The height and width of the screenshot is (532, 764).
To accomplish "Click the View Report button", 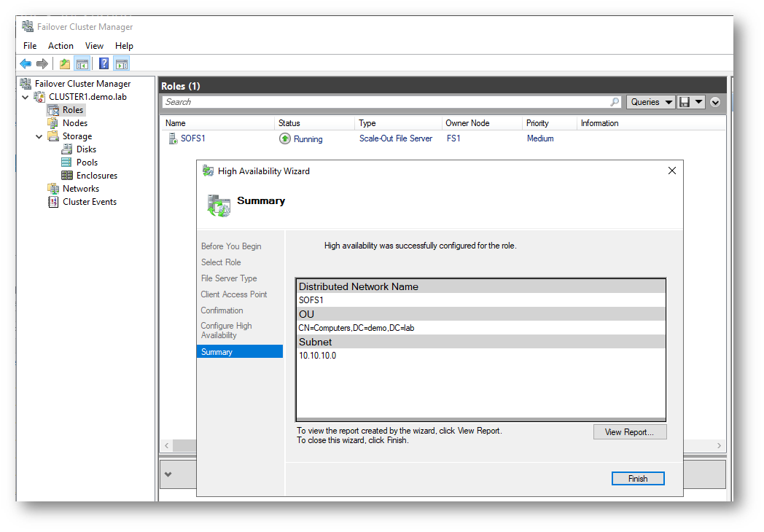I will [x=629, y=432].
